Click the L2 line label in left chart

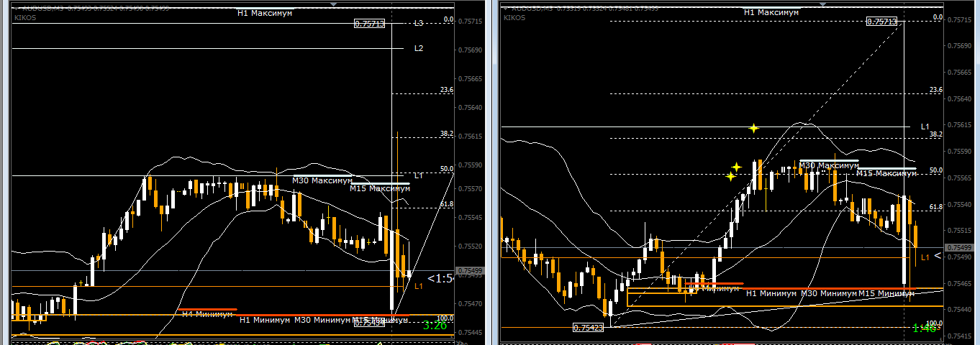click(418, 48)
